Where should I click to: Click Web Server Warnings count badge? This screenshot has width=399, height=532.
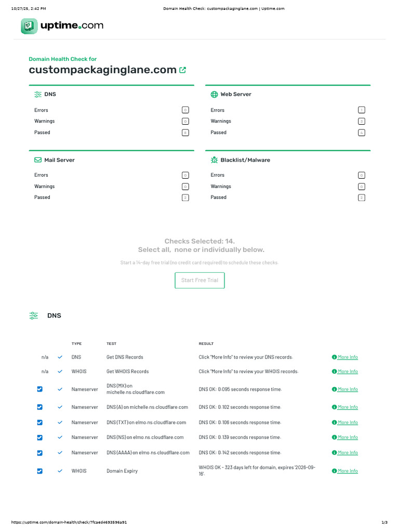tap(362, 121)
